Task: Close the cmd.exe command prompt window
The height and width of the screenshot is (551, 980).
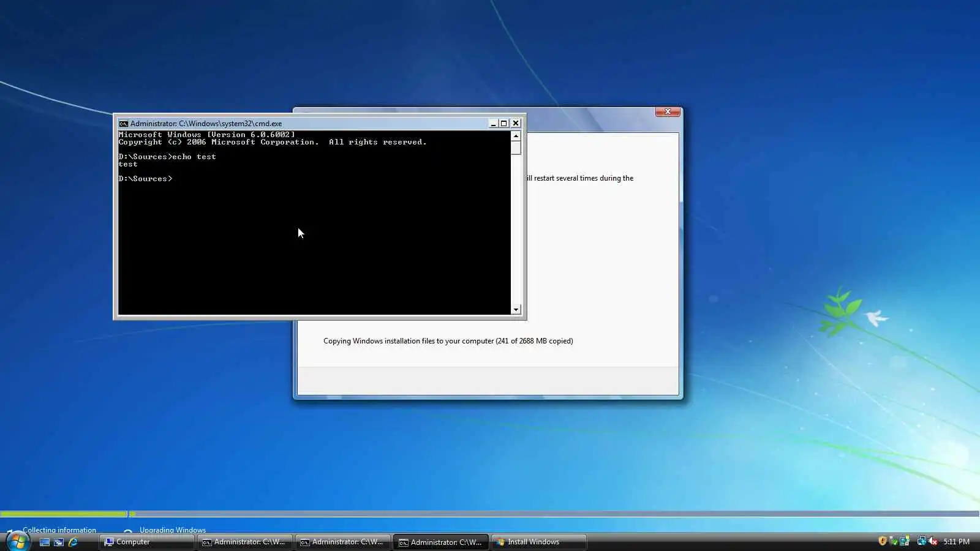Action: (x=516, y=123)
